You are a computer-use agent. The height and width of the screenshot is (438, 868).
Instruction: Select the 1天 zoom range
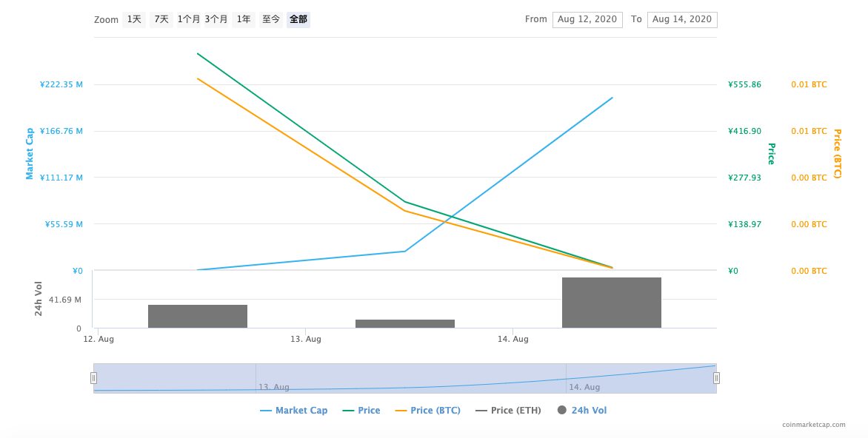click(x=134, y=20)
